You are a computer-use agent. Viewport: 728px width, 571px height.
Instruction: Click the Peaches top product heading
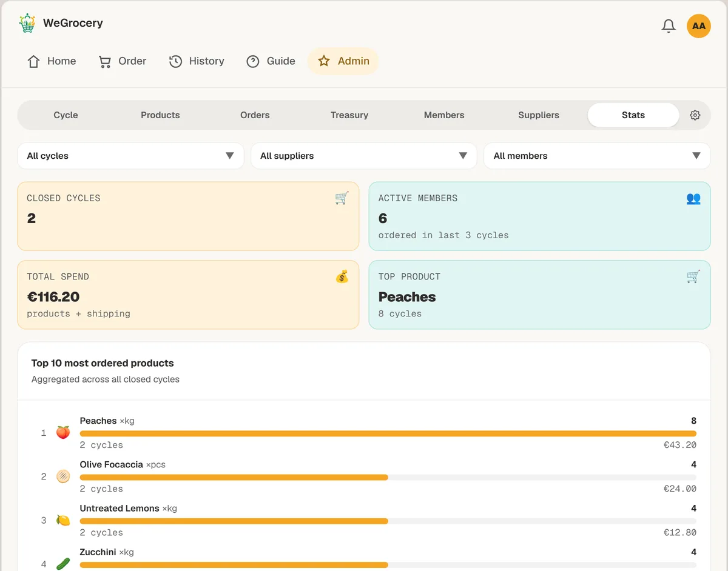tap(407, 297)
